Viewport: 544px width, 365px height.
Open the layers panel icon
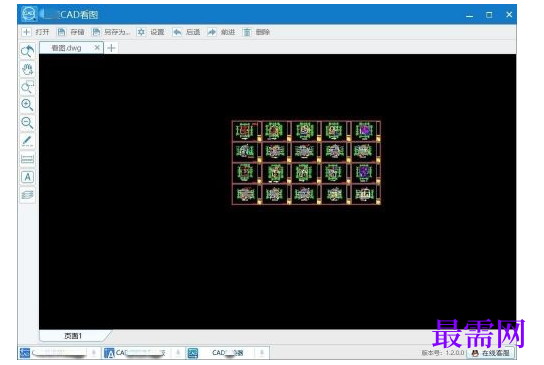click(x=27, y=195)
